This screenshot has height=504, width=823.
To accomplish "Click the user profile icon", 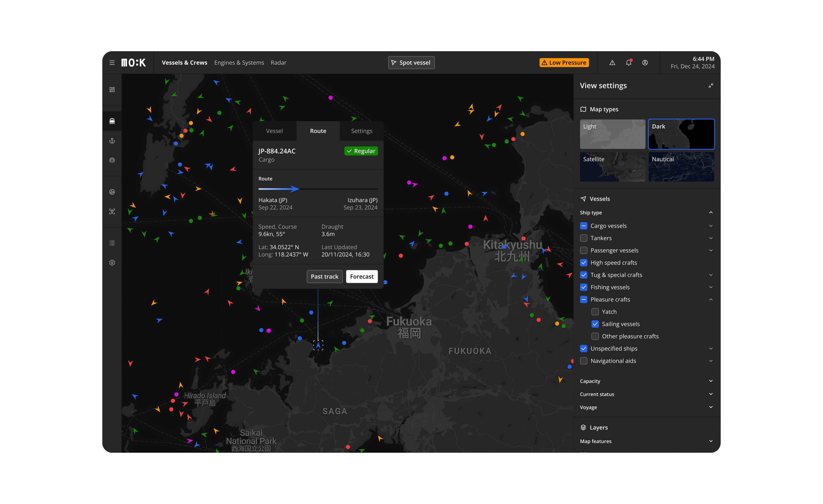I will pos(645,62).
